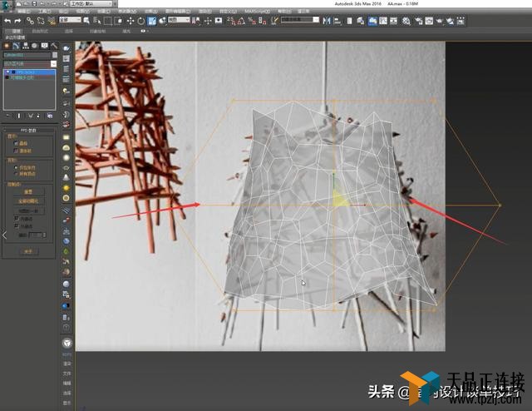Image resolution: width=532 pixels, height=411 pixels.
Task: Click the object name input field
Action: 27,55
